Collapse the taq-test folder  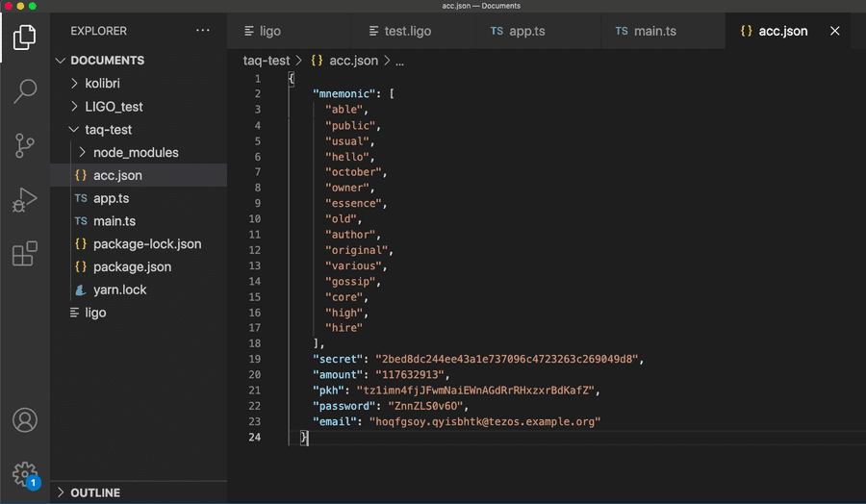(108, 130)
